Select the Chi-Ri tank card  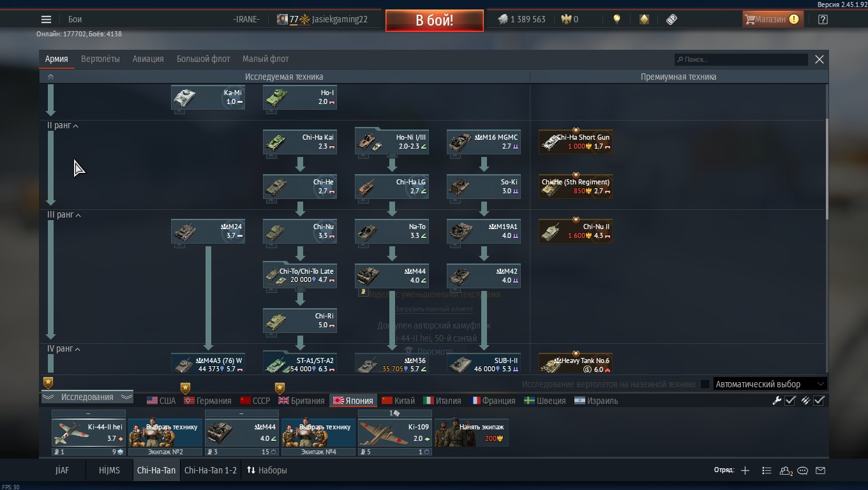point(300,321)
